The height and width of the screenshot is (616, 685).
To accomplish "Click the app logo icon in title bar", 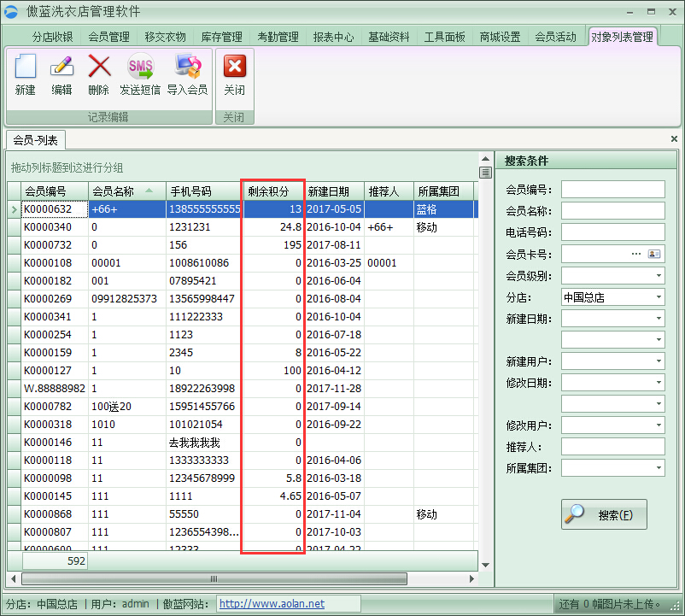I will [x=10, y=12].
